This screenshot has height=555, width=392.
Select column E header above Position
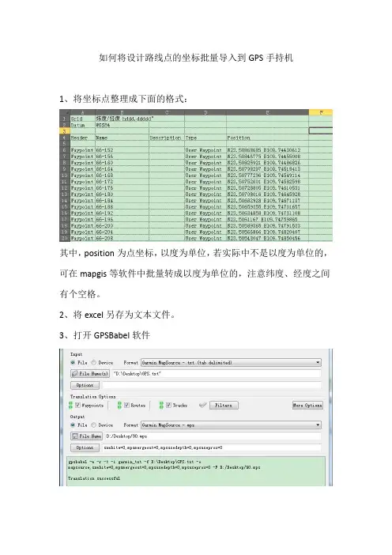click(x=267, y=112)
